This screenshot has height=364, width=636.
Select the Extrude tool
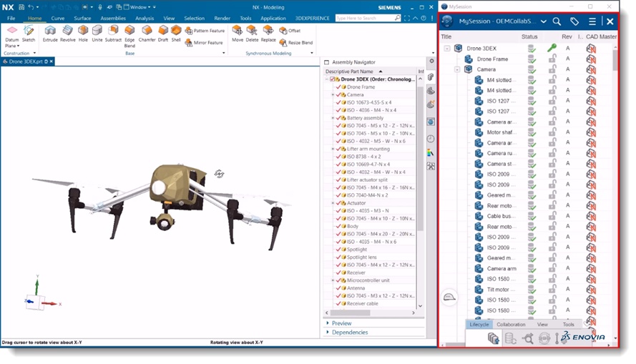(50, 34)
